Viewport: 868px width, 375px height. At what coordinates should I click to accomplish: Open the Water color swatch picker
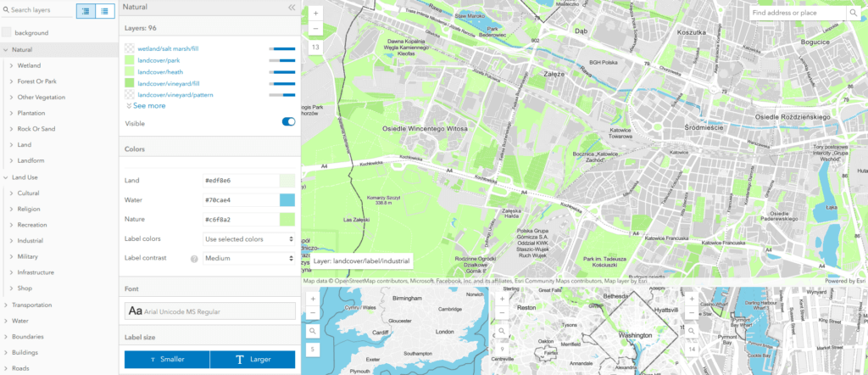287,200
